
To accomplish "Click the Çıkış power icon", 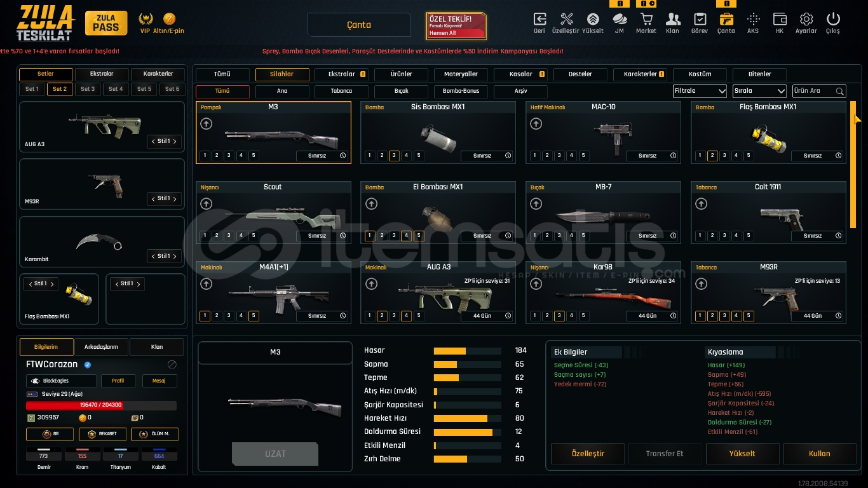I will pos(833,19).
